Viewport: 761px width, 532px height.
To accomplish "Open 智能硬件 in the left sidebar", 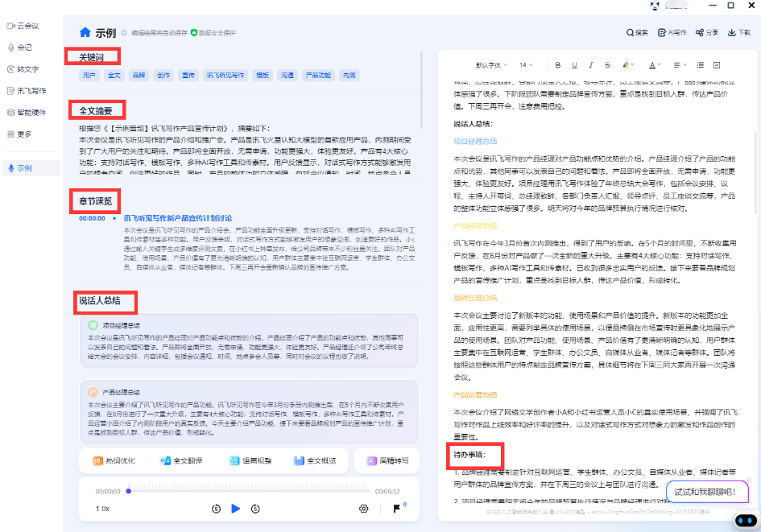I will [27, 113].
